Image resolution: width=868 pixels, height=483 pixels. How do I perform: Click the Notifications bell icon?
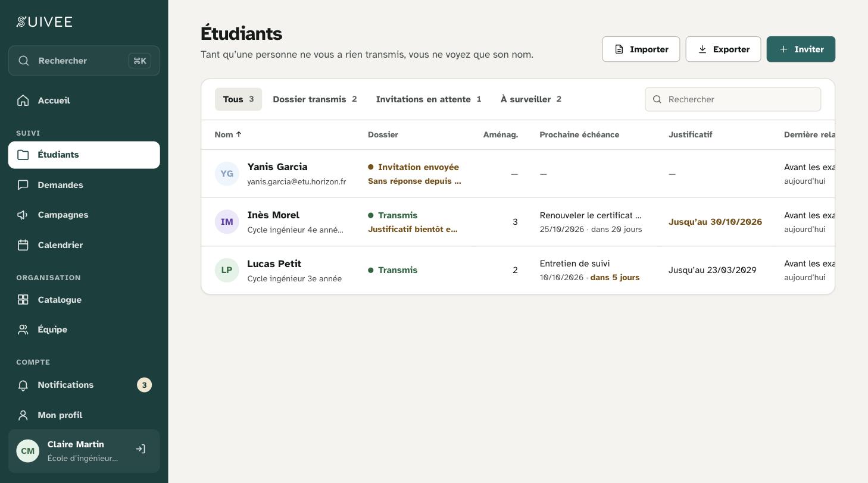click(x=23, y=385)
